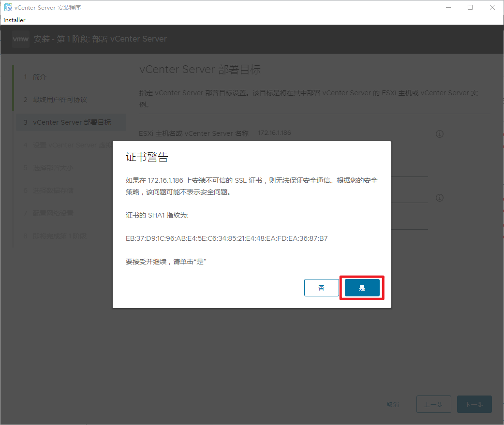Maximize the installer window

click(x=470, y=7)
